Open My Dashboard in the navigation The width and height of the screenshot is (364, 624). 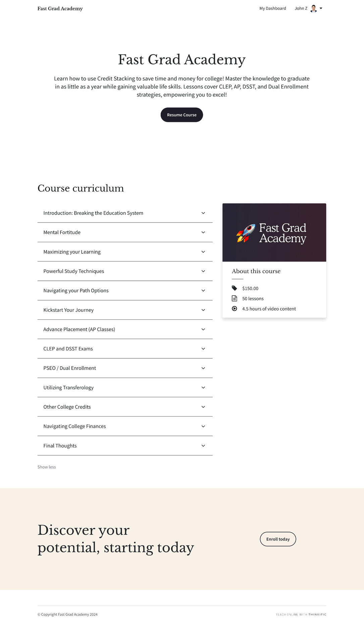[272, 8]
